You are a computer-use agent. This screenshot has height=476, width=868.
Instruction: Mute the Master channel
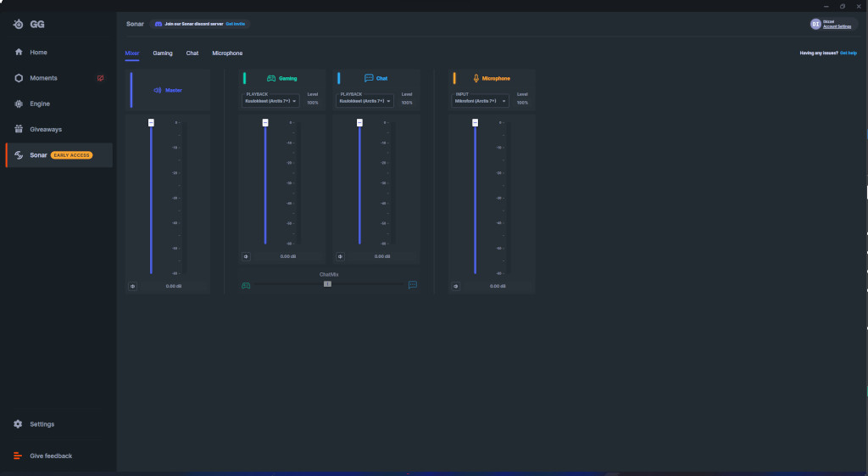[133, 286]
